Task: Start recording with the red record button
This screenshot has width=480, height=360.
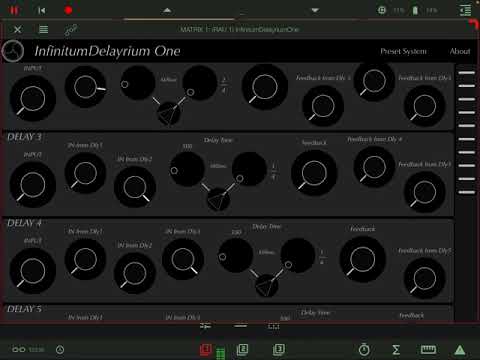Action: point(68,11)
